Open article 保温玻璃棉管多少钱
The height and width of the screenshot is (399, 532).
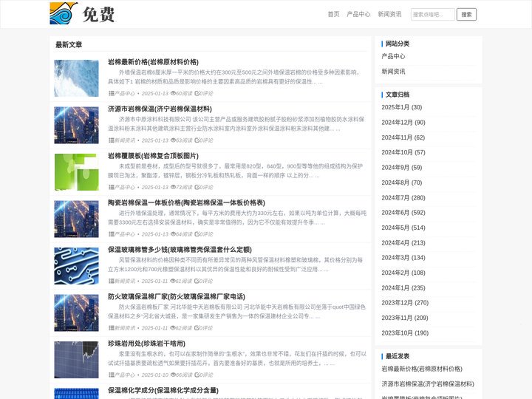pyautogui.click(x=180, y=250)
